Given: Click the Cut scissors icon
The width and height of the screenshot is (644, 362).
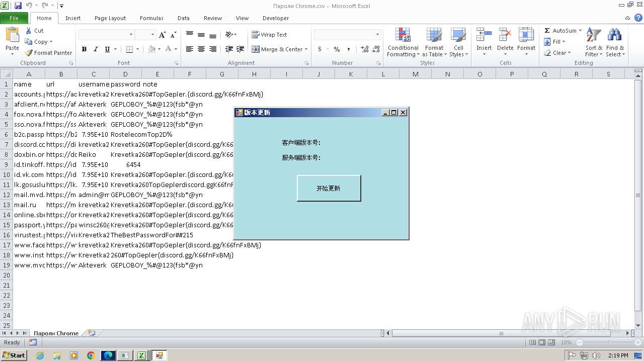Looking at the screenshot, I should 29,31.
